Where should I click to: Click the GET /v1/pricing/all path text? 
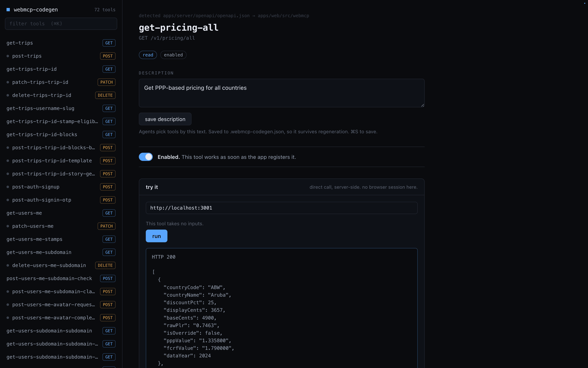pos(167,38)
